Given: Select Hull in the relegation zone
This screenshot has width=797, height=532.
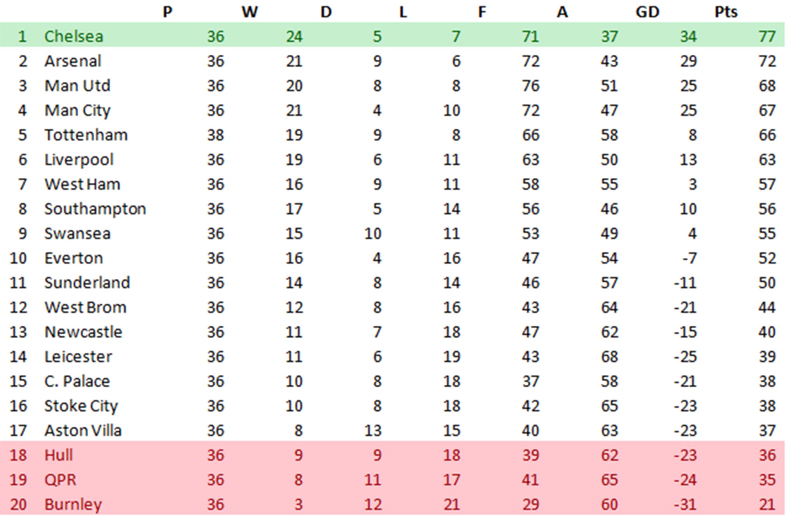Looking at the screenshot, I should 58,455.
